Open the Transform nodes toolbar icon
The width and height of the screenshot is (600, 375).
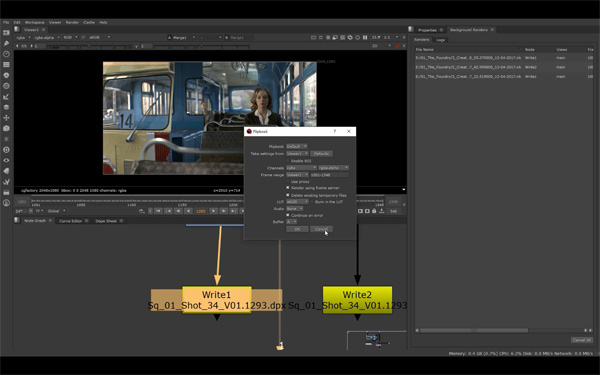6,118
